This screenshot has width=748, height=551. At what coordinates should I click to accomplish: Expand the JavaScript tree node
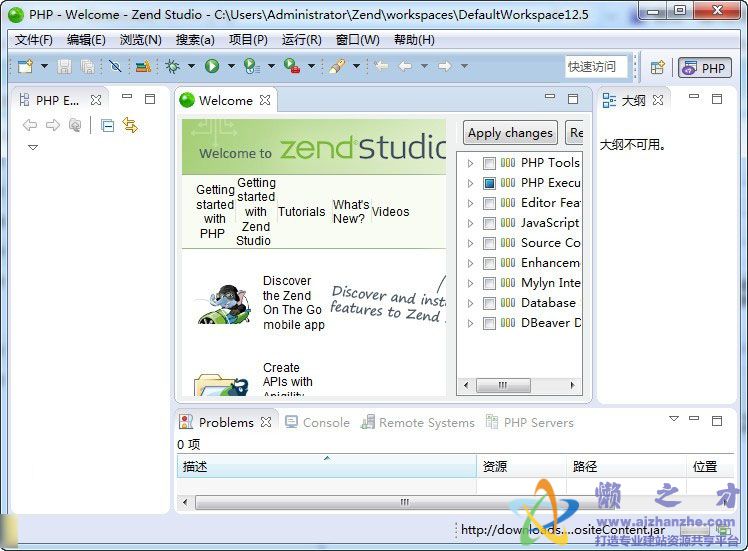(x=470, y=224)
